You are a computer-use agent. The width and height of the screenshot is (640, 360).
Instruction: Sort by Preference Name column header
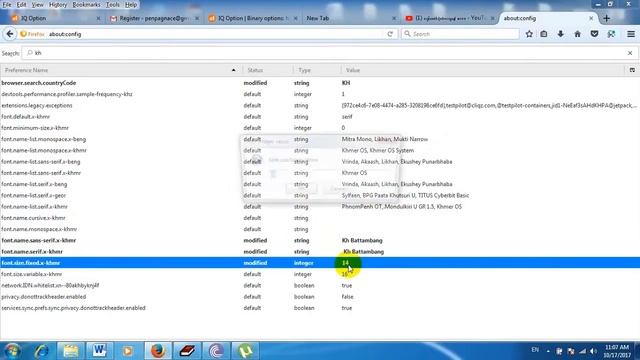(x=121, y=70)
